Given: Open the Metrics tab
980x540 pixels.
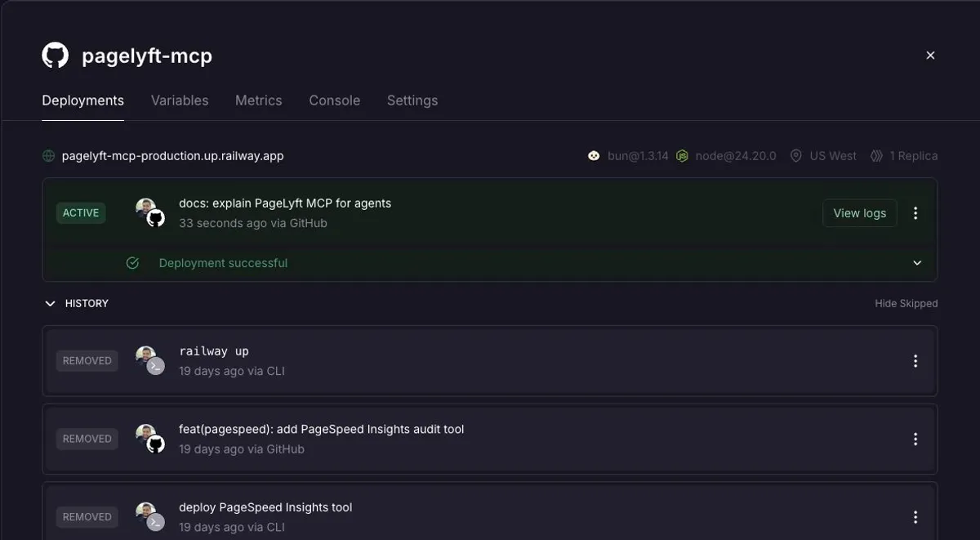Looking at the screenshot, I should [x=259, y=100].
